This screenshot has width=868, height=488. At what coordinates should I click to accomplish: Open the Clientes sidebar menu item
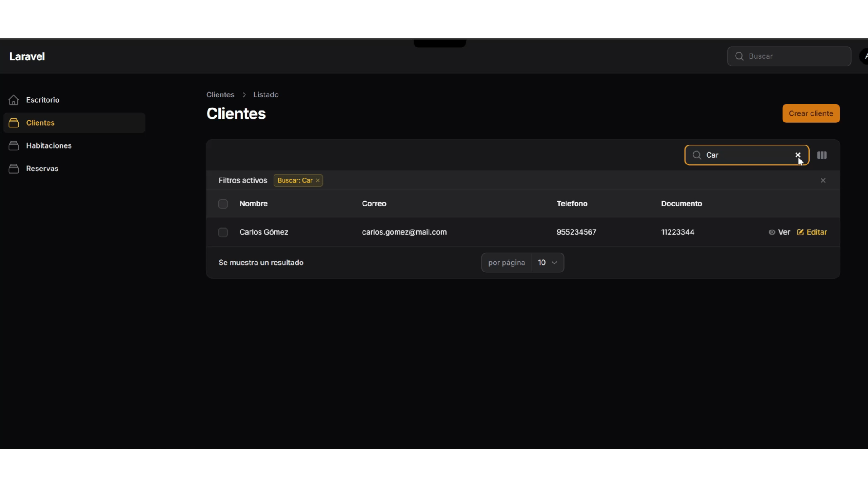(40, 123)
